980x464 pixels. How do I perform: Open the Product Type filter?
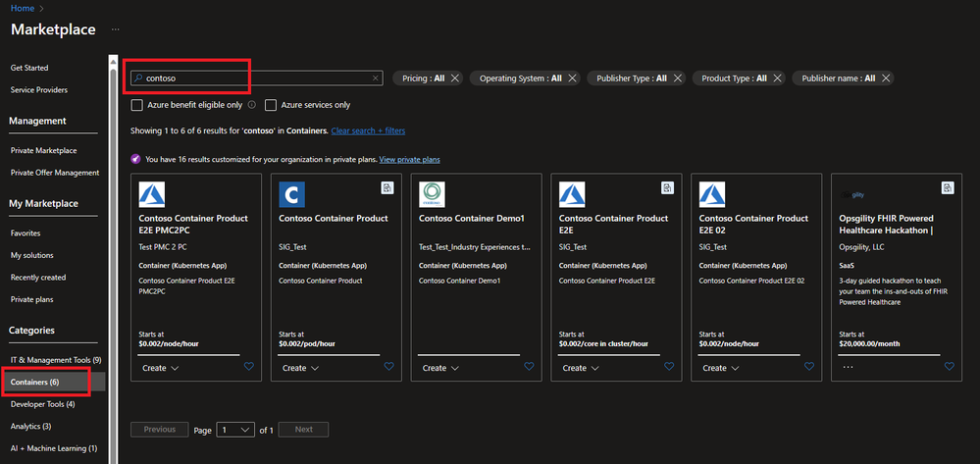coord(734,78)
